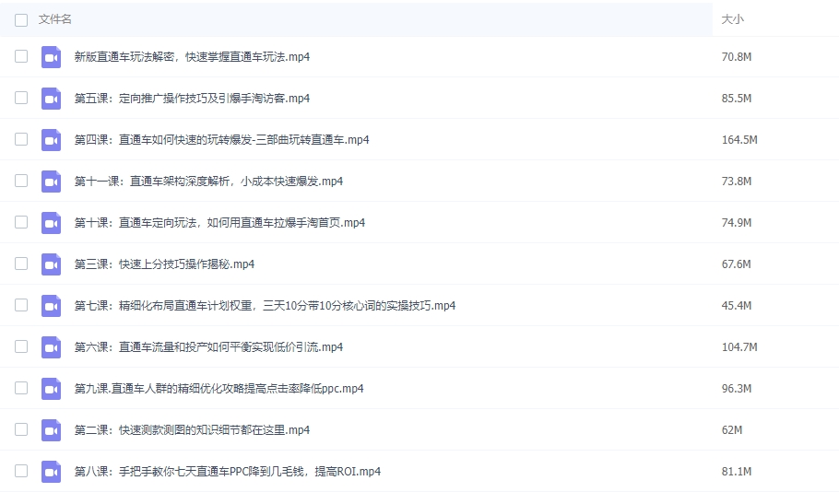Sort list by 大小 column header
Image resolution: width=839 pixels, height=504 pixels.
coord(732,19)
